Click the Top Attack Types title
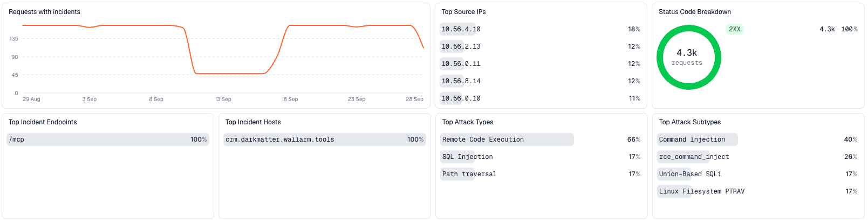The height and width of the screenshot is (220, 868). pos(468,122)
